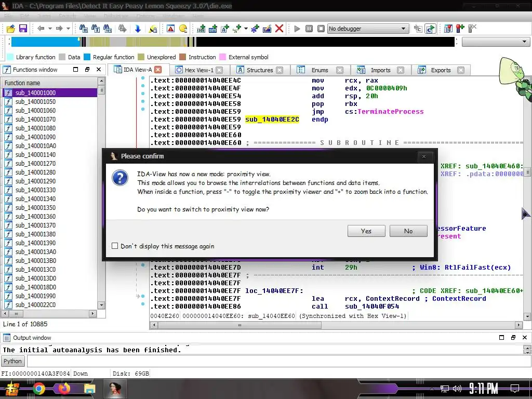Start process with the play icon
The height and width of the screenshot is (399, 532).
tap(297, 29)
